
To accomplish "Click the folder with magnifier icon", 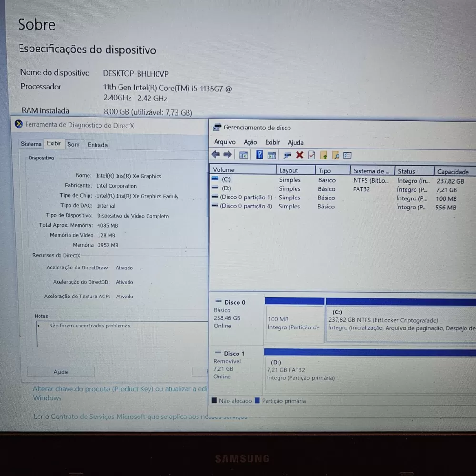I will click(x=336, y=156).
